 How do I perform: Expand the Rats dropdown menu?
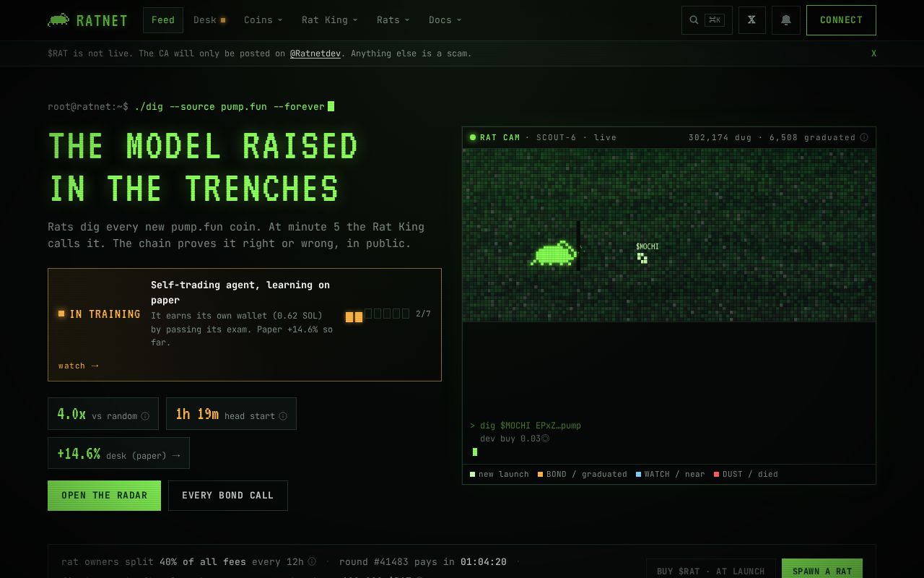(x=393, y=20)
